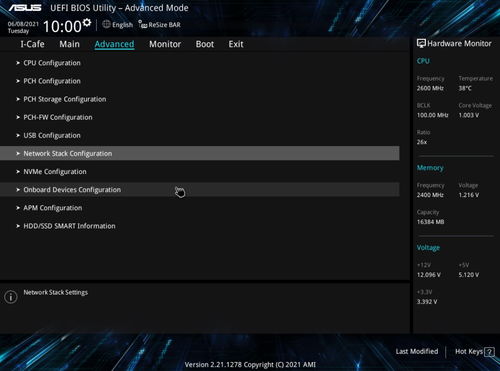
Task: Switch to the I-Cafe tab
Action: [32, 44]
